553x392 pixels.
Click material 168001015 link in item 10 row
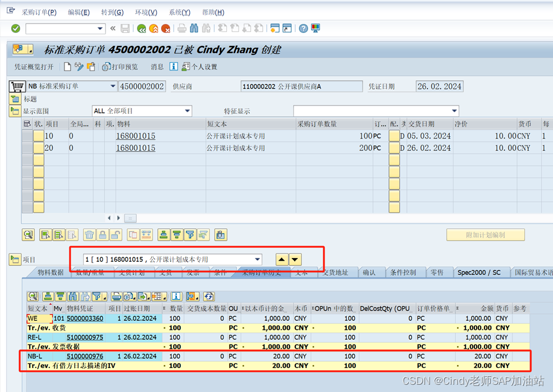(136, 136)
